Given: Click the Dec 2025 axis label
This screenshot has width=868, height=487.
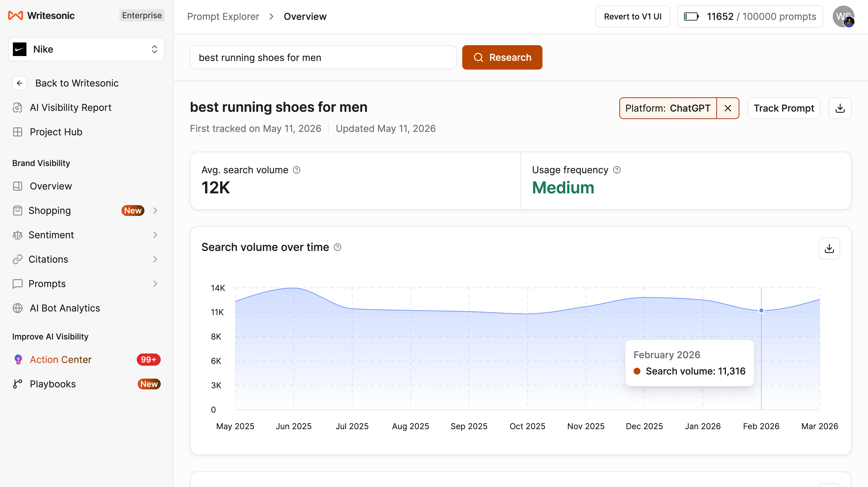Looking at the screenshot, I should click(644, 426).
